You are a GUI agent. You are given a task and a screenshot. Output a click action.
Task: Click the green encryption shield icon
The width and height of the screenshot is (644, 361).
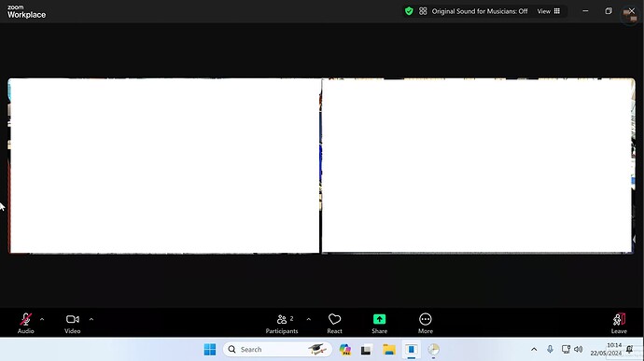(x=409, y=11)
